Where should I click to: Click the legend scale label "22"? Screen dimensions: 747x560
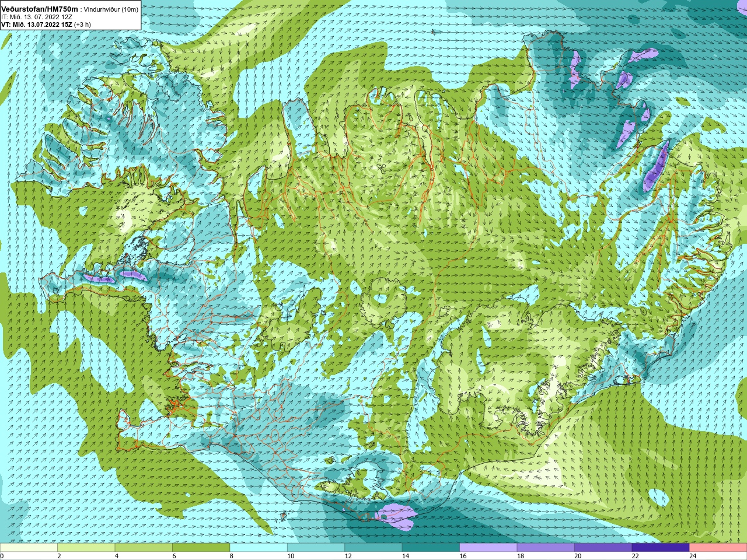coord(635,556)
